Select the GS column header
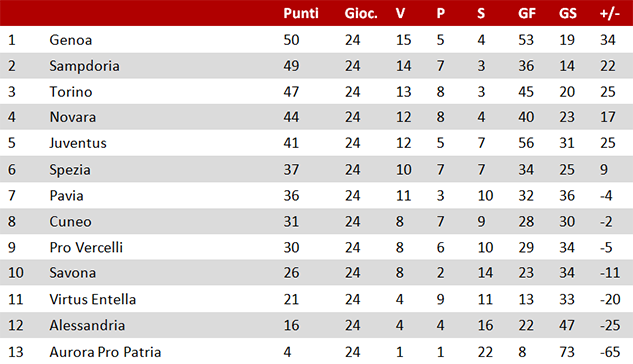The height and width of the screenshot is (364, 633). click(x=568, y=13)
